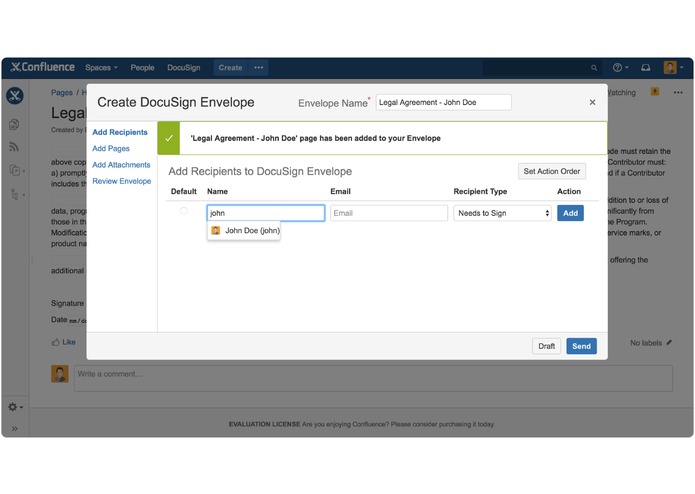Open the page ellipsis actions menu
This screenshot has height=494, width=695.
[x=678, y=93]
